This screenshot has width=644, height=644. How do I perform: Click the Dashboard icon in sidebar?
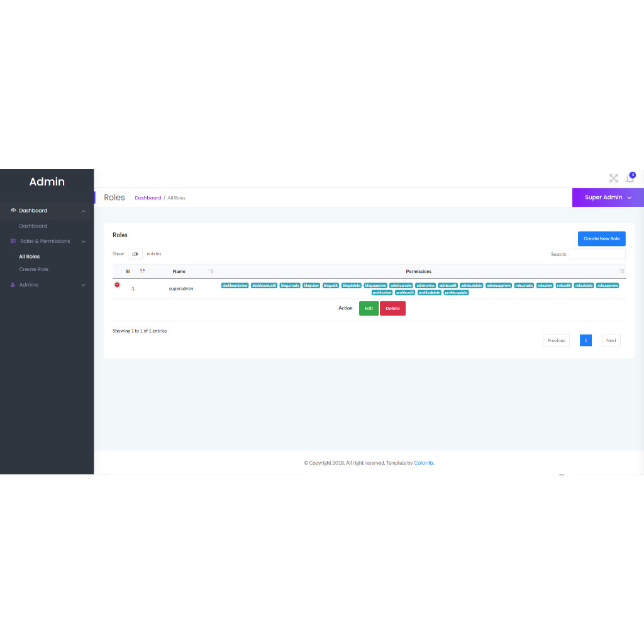pyautogui.click(x=13, y=210)
